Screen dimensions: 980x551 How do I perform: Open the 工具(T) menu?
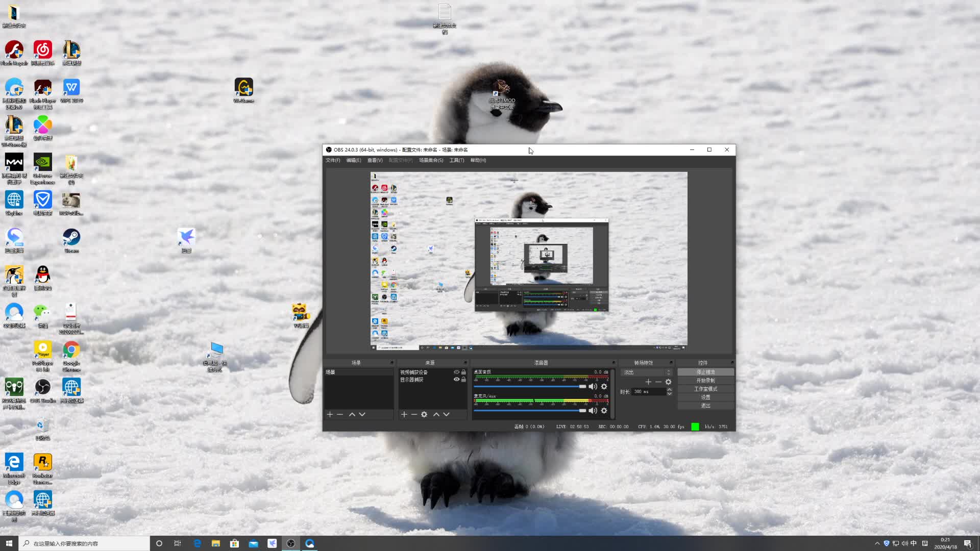(456, 160)
